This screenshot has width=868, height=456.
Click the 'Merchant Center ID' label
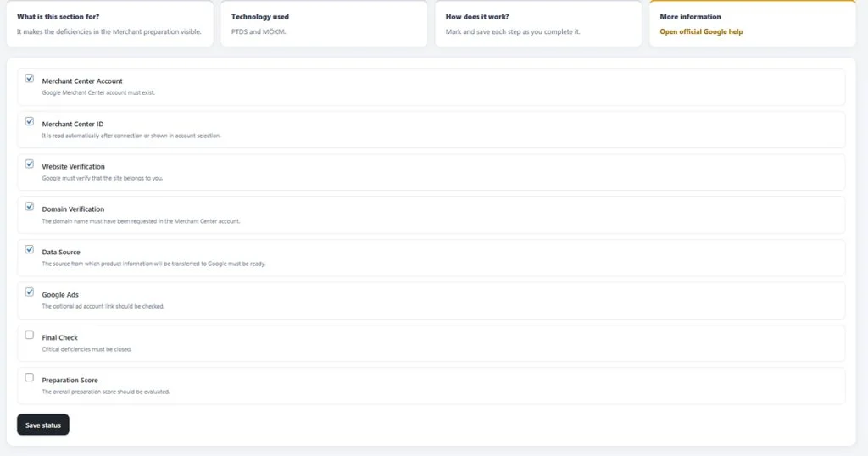tap(73, 124)
